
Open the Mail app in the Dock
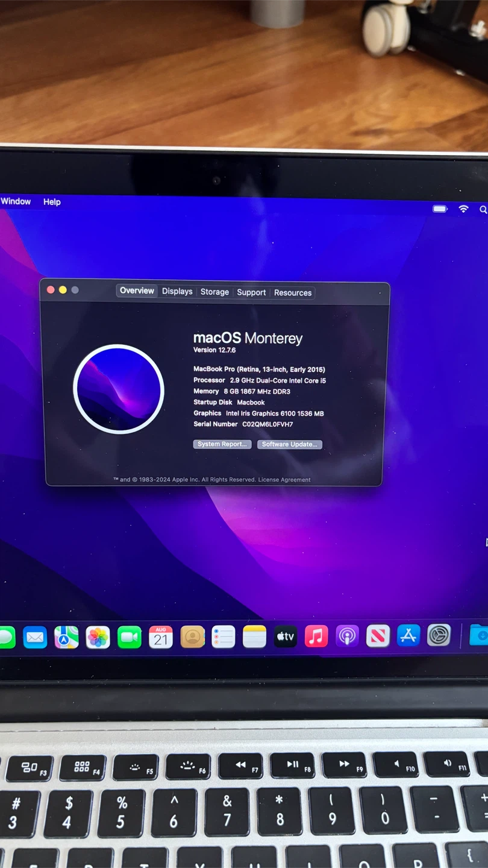tap(35, 637)
